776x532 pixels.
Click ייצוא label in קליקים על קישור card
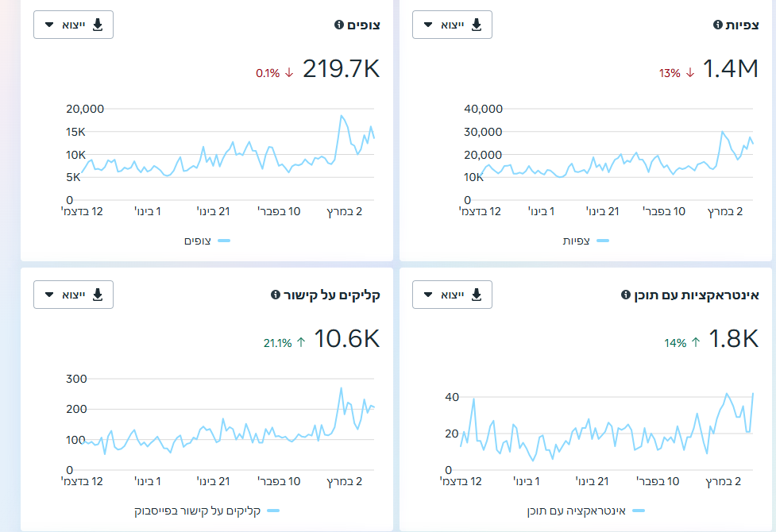(x=74, y=295)
